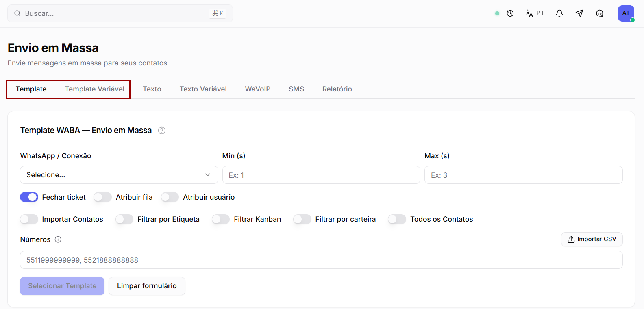Screen dimensions: 644x309
Task: Expand the WhatsApp / Conexão dropdown
Action: click(x=119, y=175)
